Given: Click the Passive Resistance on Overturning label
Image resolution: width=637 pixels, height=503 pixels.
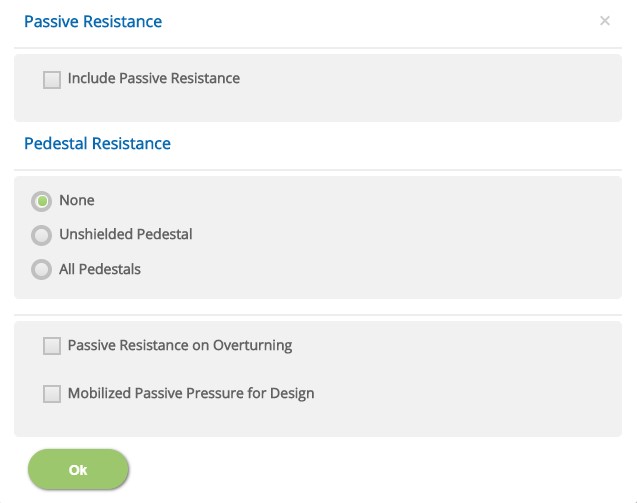Looking at the screenshot, I should (180, 345).
